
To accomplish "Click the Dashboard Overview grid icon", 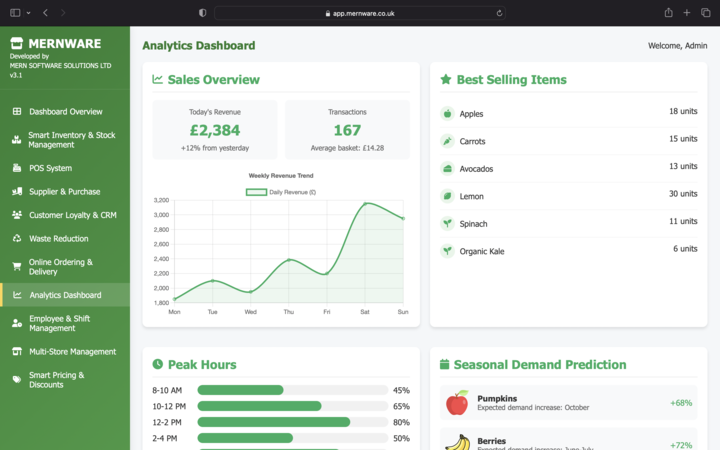I will (17, 111).
